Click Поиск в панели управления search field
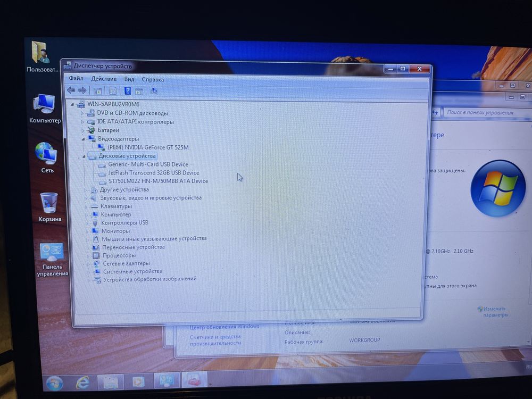This screenshot has width=532, height=399. 488,112
